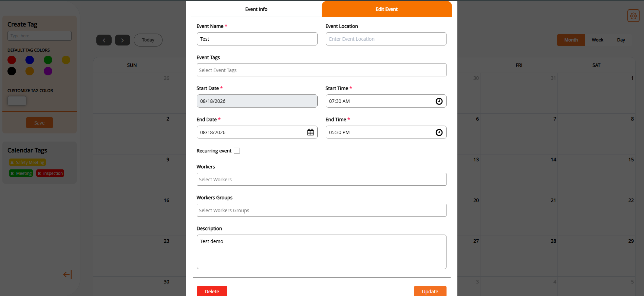The height and width of the screenshot is (296, 644).
Task: Click the Event Location field
Action: (386, 39)
